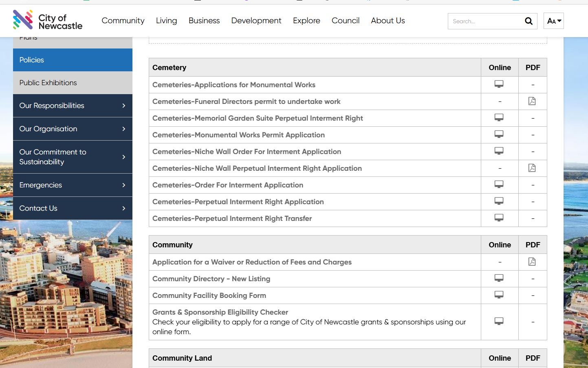Open the Explore menu
The image size is (588, 368).
[x=306, y=20]
